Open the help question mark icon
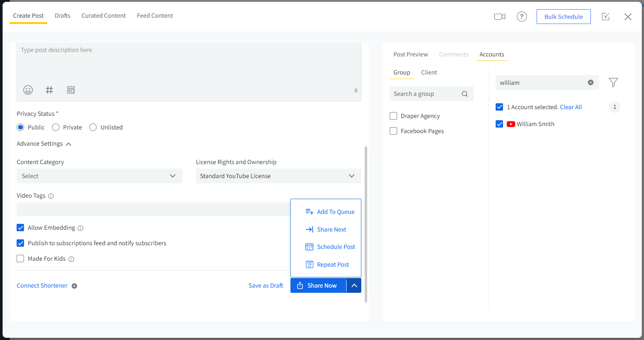 pyautogui.click(x=521, y=17)
